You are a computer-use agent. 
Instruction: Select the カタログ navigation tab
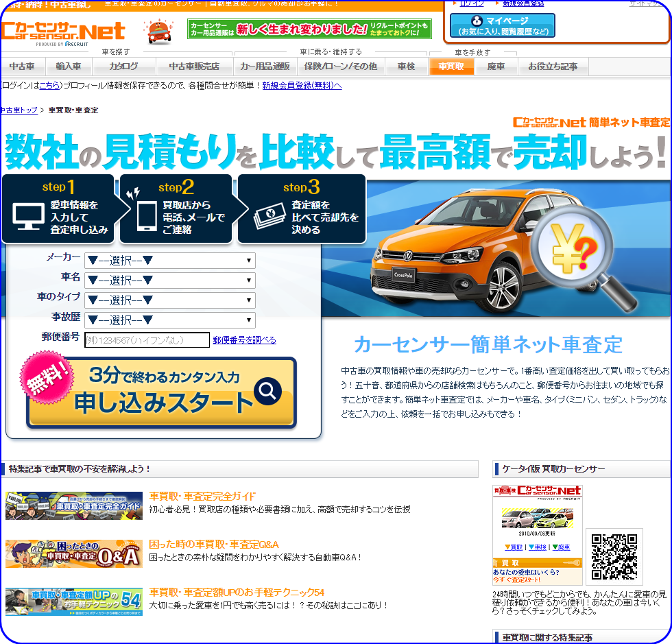coord(123,67)
